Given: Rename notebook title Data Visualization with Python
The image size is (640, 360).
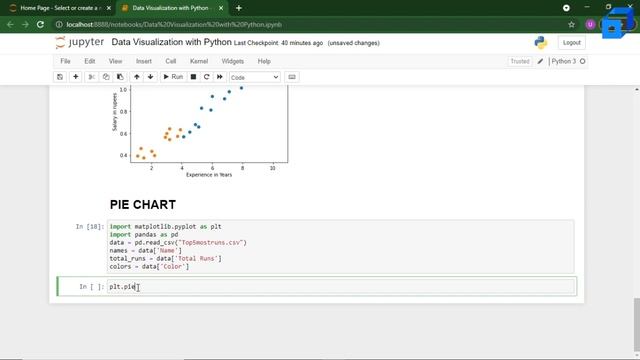Looking at the screenshot, I should (x=171, y=42).
